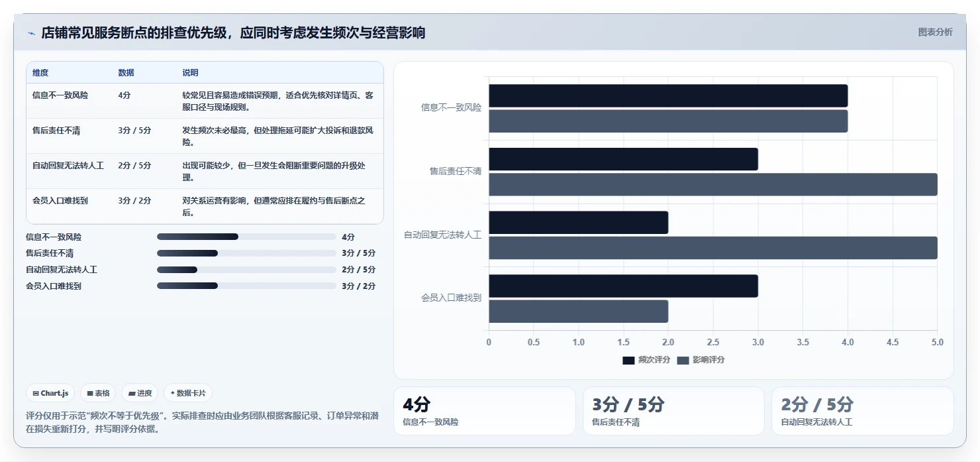The image size is (980, 462).
Task: Click the description starting 较常见且容易造成错误预期
Action: (277, 101)
